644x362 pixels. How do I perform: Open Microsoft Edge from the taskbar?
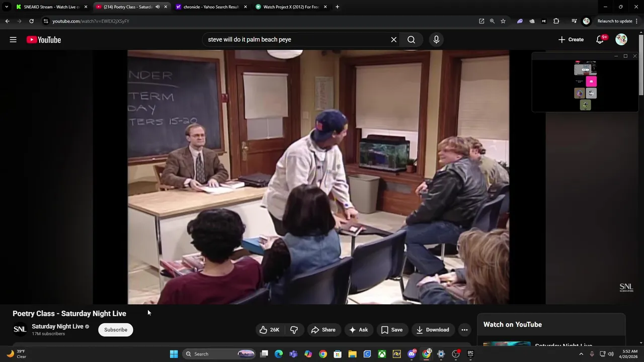pyautogui.click(x=279, y=354)
